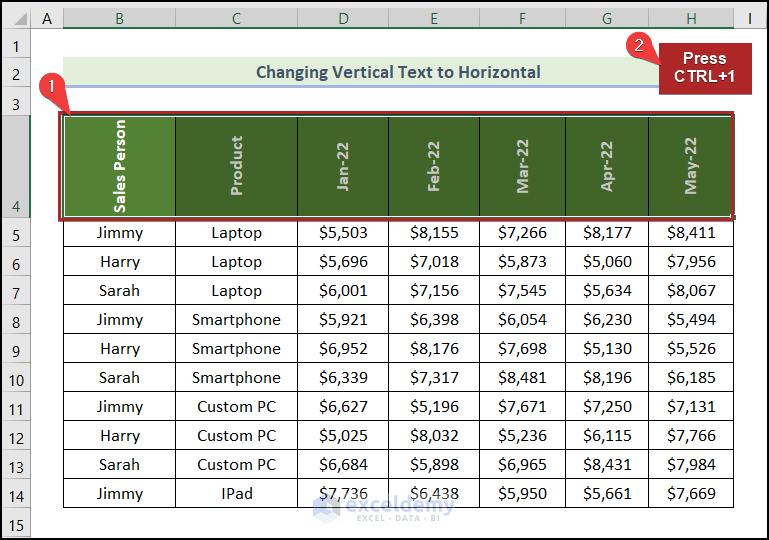Click cell with value $8,177

(x=607, y=232)
